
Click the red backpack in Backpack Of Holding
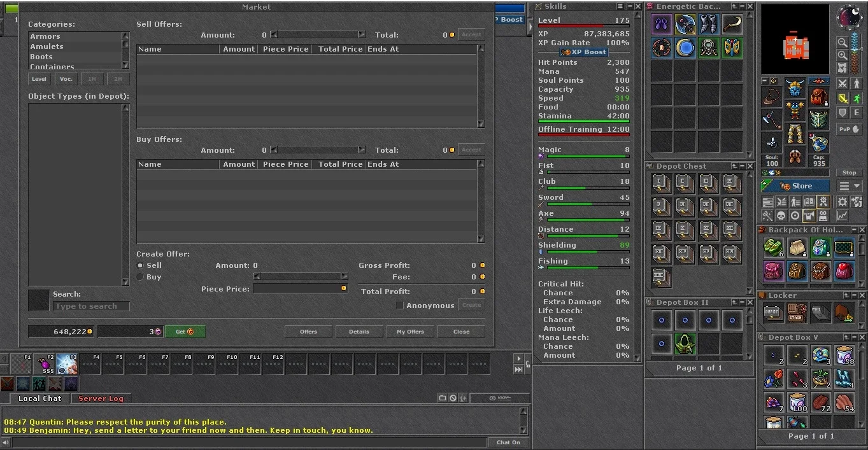pyautogui.click(x=844, y=271)
